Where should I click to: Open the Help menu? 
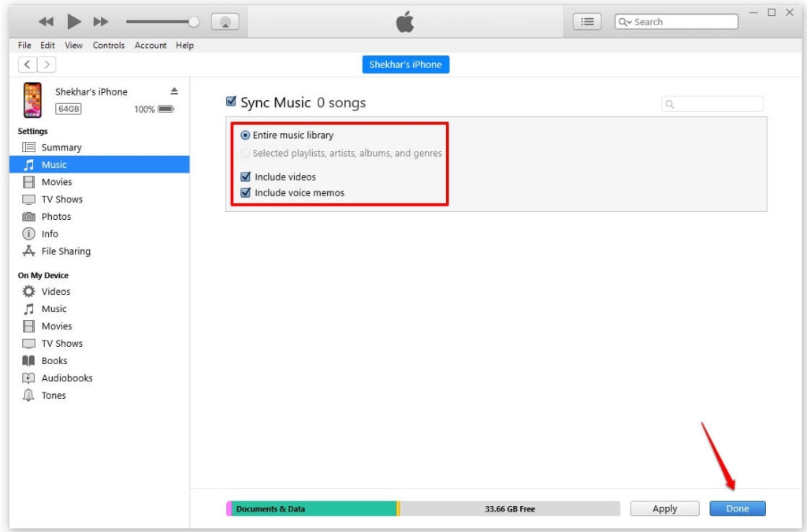tap(184, 45)
